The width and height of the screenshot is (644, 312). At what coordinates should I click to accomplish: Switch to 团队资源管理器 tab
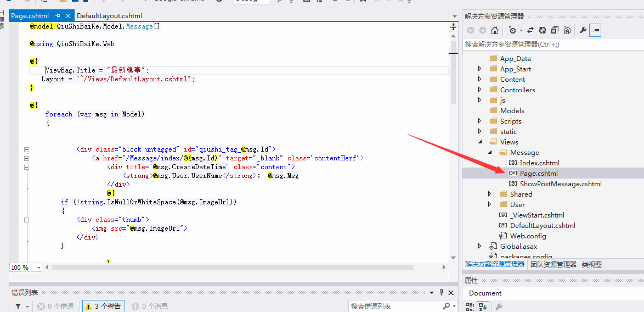coord(553,265)
